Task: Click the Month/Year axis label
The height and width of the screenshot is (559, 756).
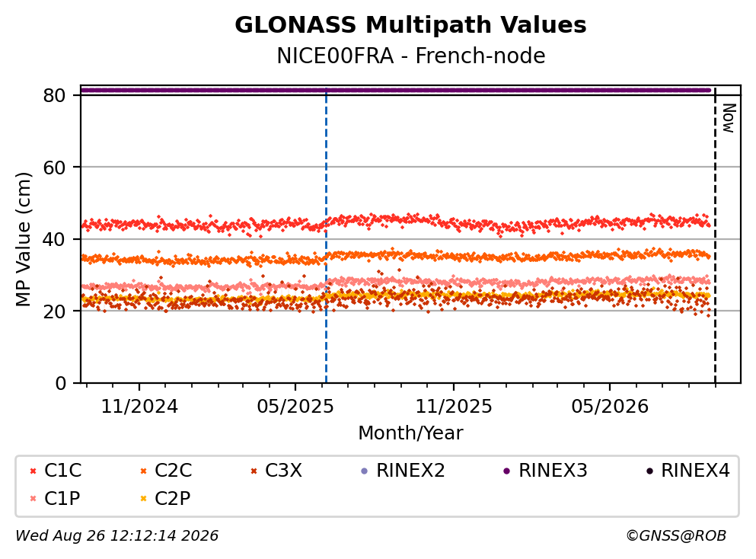Action: (410, 433)
